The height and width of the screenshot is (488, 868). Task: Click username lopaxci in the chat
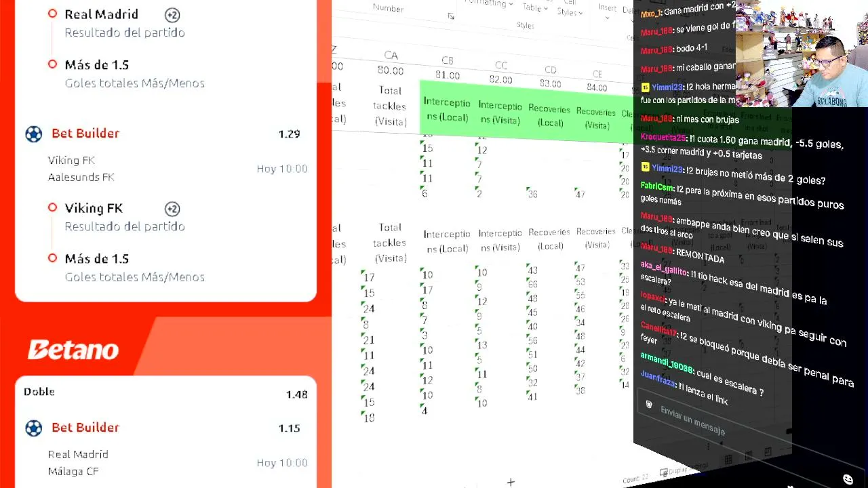[x=653, y=297]
